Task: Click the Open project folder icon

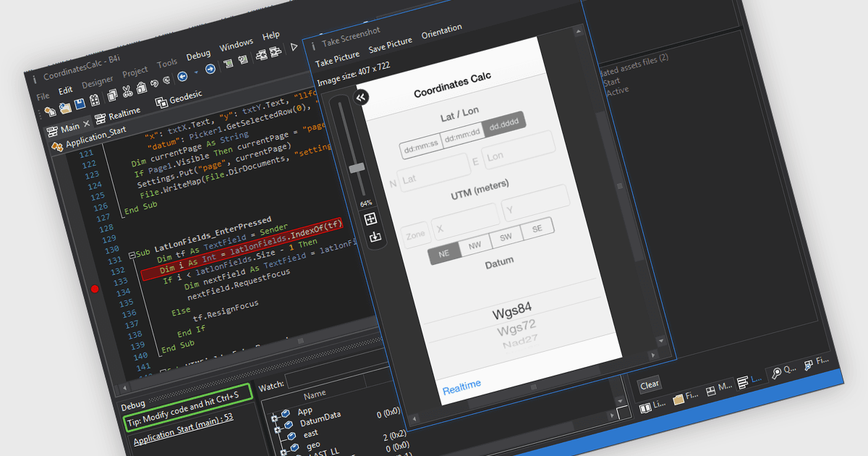Action: tap(65, 107)
